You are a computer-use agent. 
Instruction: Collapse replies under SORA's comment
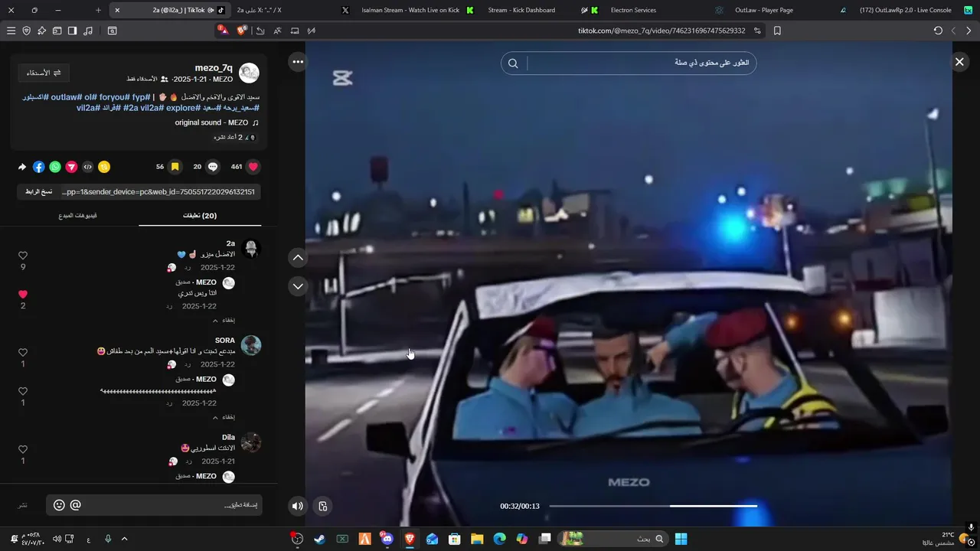[224, 417]
